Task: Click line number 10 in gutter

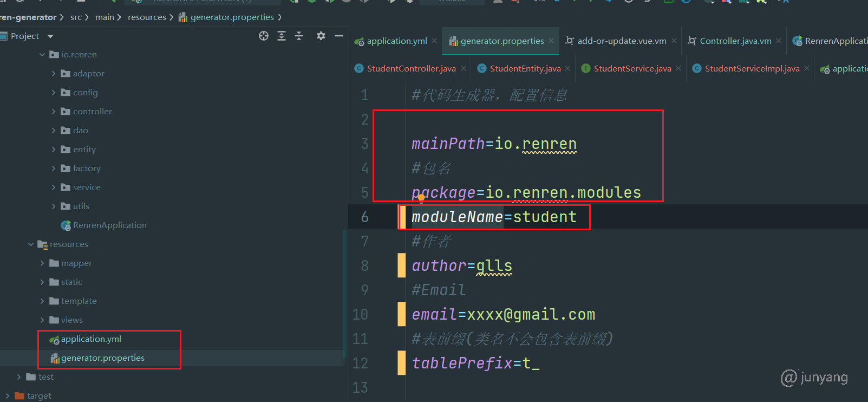Action: [360, 315]
